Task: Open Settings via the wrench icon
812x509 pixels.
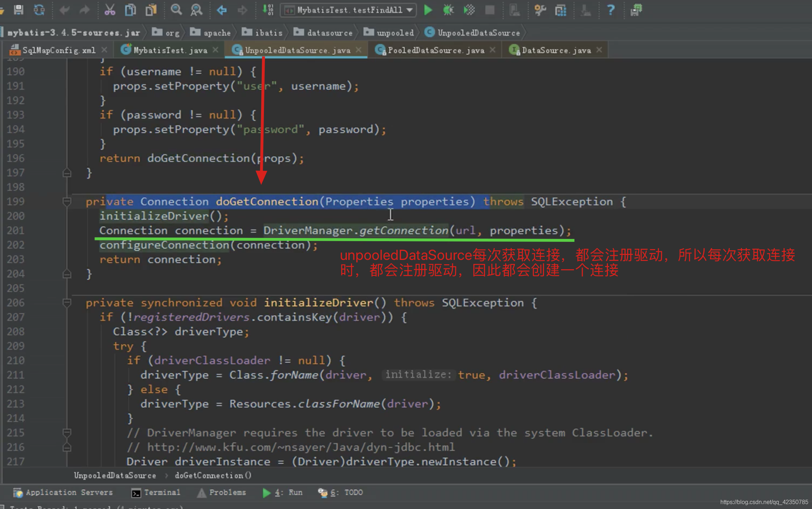Action: (540, 10)
